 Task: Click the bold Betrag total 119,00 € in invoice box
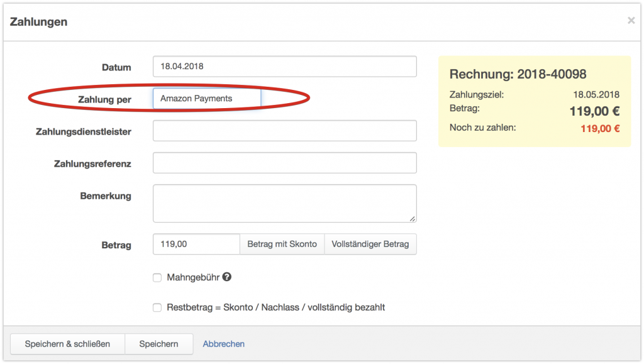[595, 111]
